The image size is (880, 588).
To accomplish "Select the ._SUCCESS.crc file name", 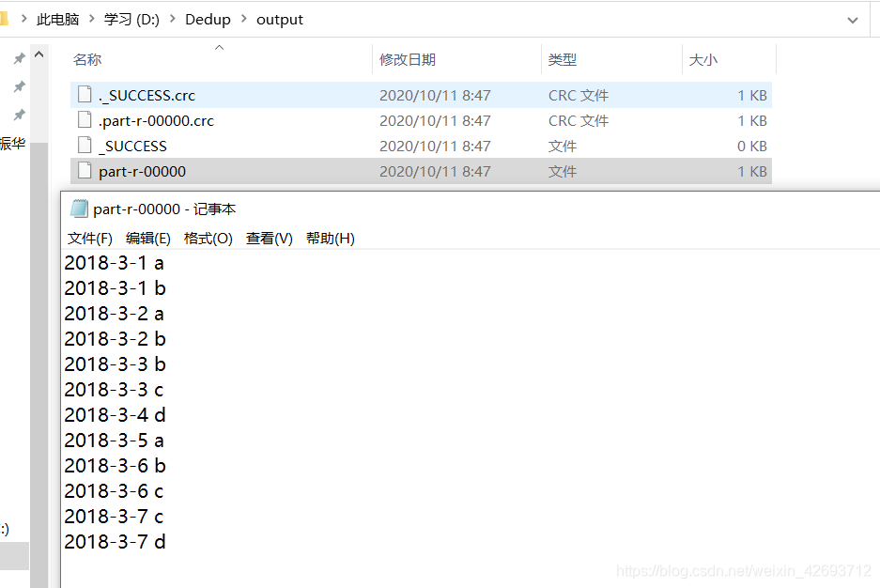I will (147, 96).
